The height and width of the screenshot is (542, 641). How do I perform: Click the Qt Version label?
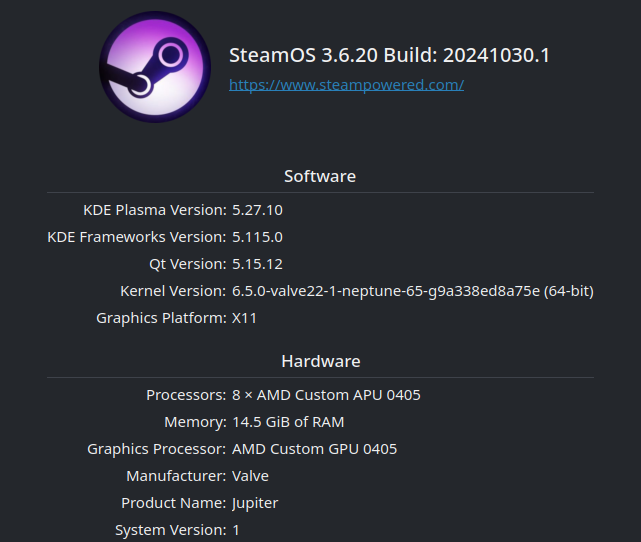(188, 264)
